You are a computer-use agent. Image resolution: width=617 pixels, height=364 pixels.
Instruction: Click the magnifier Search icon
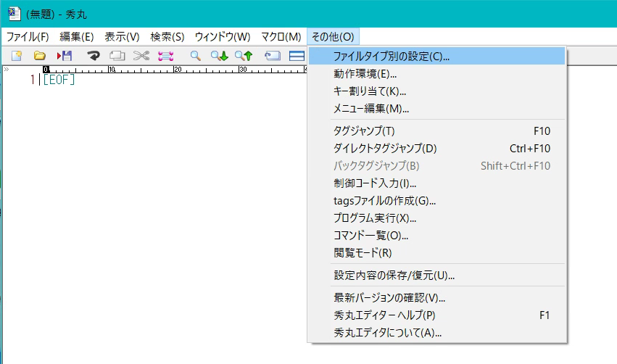pos(196,56)
